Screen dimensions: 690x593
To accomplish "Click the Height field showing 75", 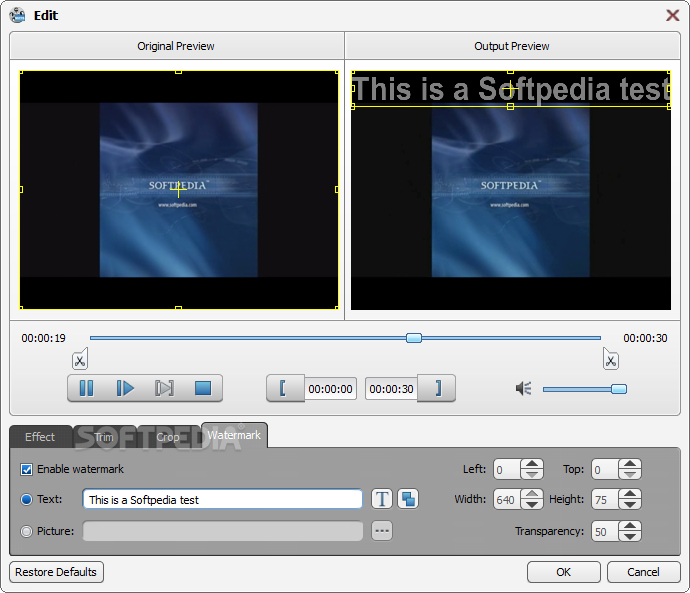I will pyautogui.click(x=605, y=499).
